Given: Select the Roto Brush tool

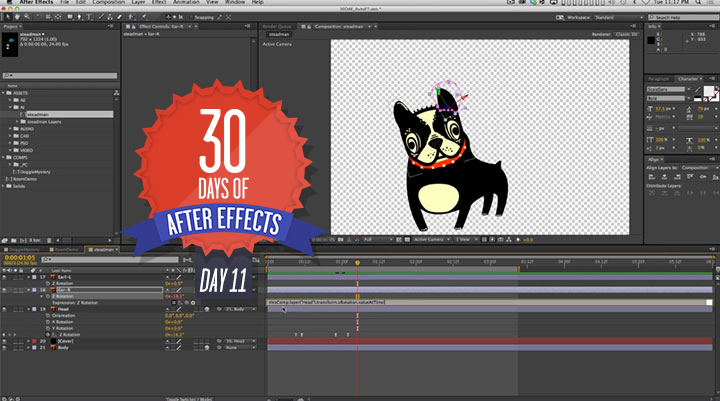Looking at the screenshot, I should pyautogui.click(x=132, y=17).
